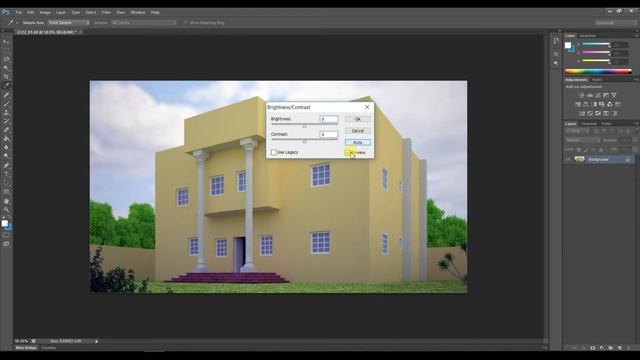Select the Clone Stamp tool

(6, 113)
